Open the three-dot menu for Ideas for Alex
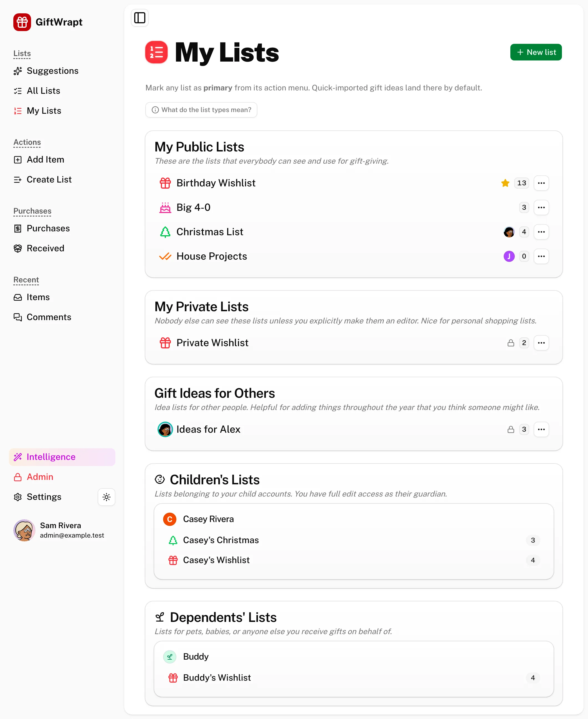 (541, 429)
